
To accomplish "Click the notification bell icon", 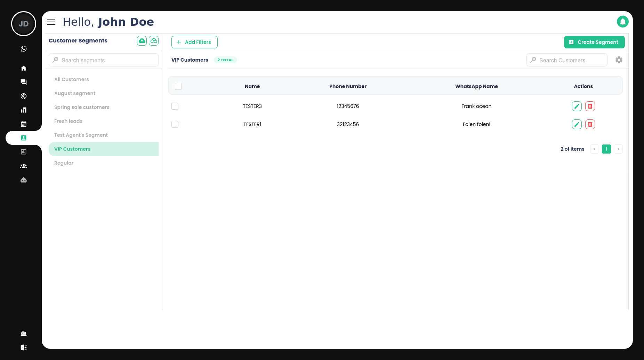I will tap(623, 22).
